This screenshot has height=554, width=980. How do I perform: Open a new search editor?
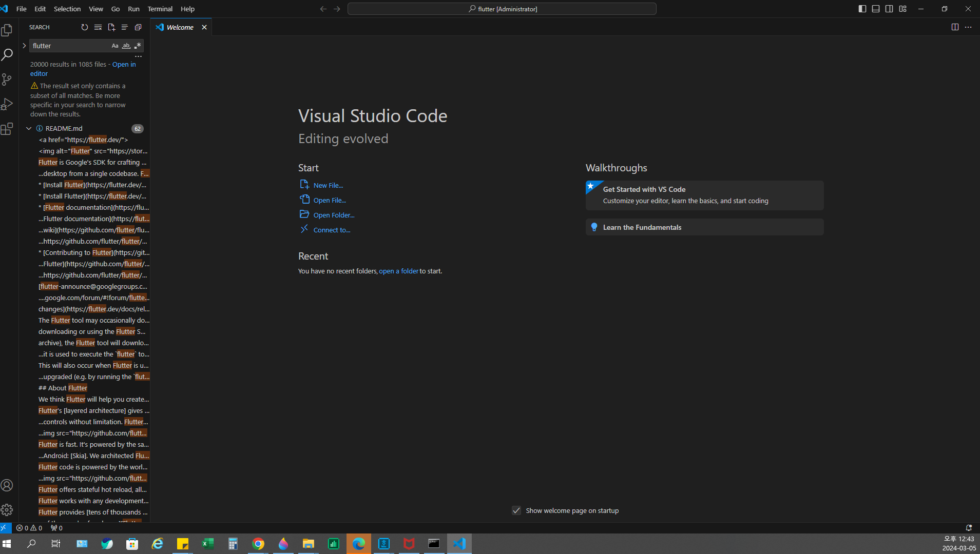click(111, 27)
